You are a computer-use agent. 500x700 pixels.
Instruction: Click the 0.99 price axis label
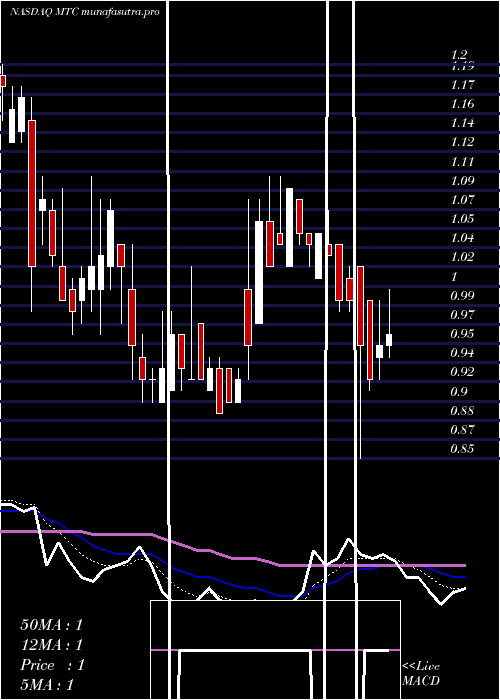click(462, 295)
